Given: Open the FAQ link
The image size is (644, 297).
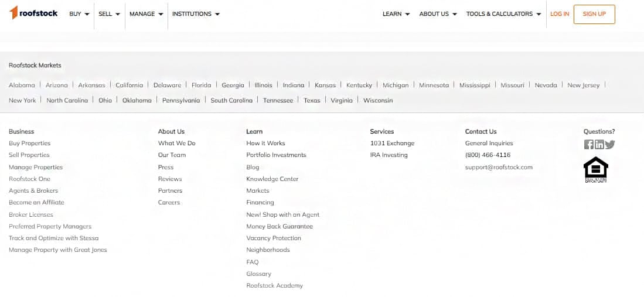Looking at the screenshot, I should 253,262.
